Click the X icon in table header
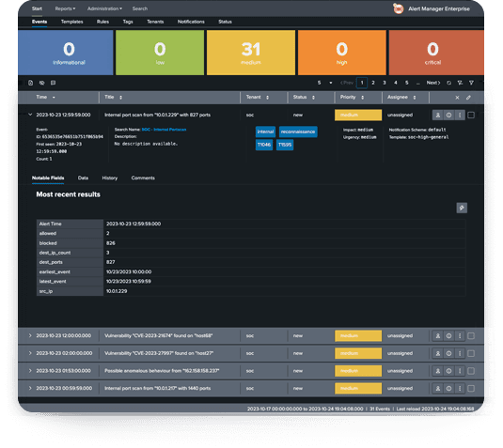 457,98
